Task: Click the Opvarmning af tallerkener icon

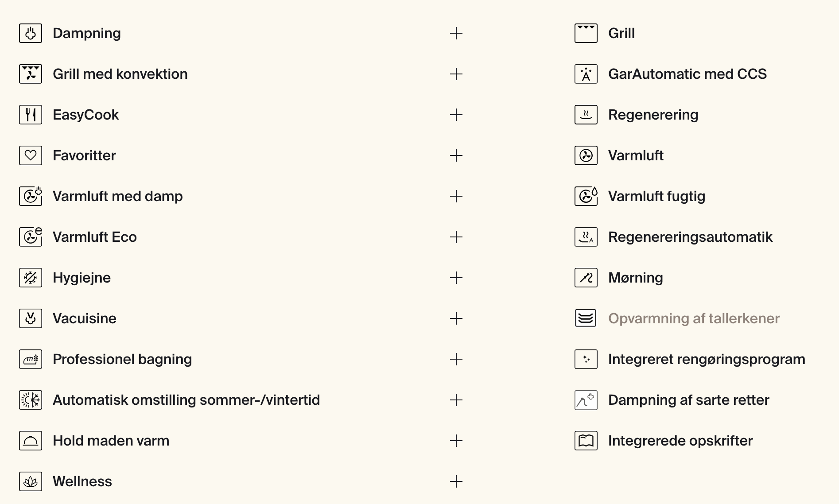Action: (x=586, y=318)
